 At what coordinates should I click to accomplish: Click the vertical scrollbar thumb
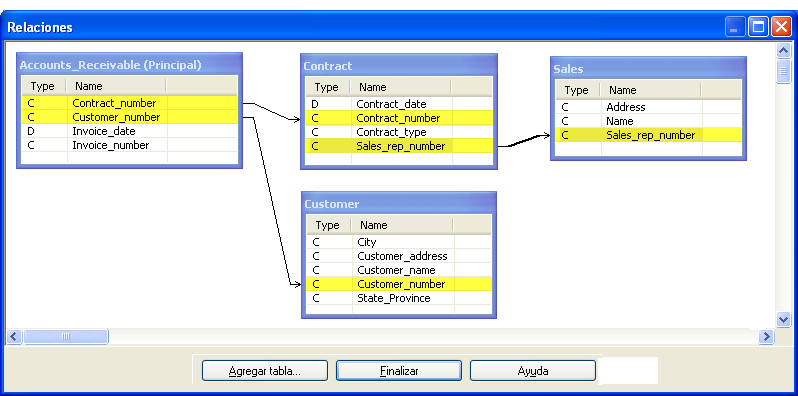[783, 71]
